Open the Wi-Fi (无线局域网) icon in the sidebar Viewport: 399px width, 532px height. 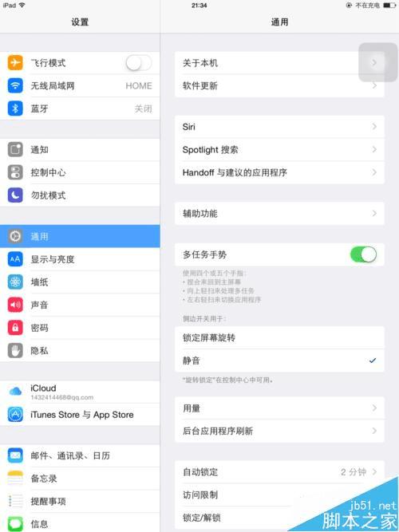(x=15, y=85)
